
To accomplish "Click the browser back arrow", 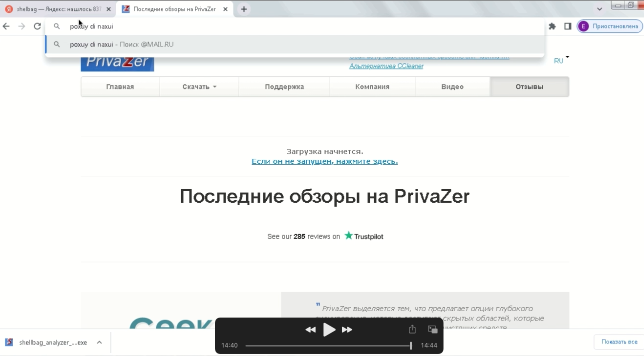I will pyautogui.click(x=6, y=26).
